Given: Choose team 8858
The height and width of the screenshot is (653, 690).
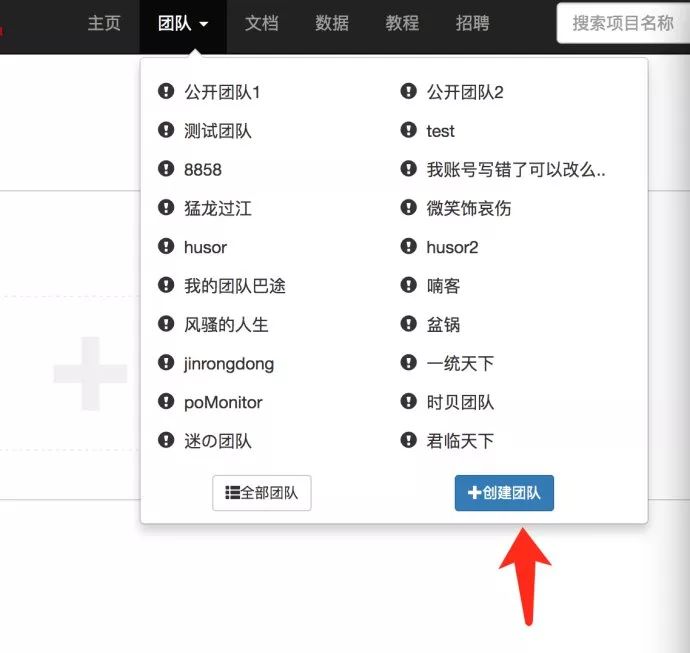Looking at the screenshot, I should click(203, 170).
